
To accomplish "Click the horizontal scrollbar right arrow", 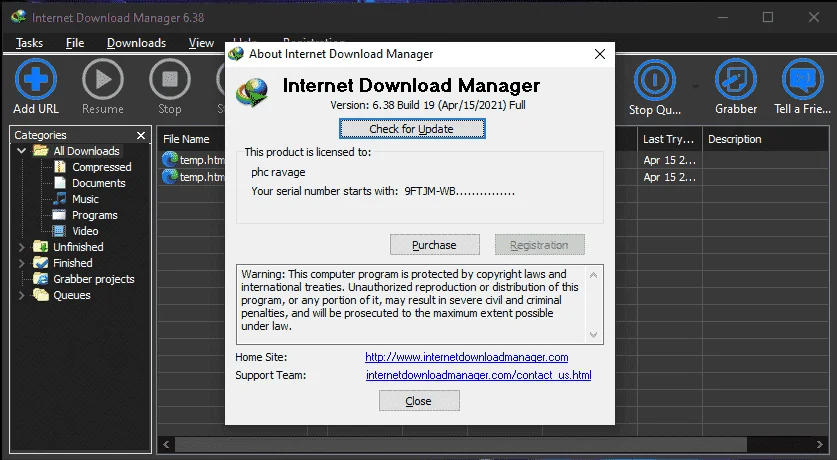I will 819,445.
